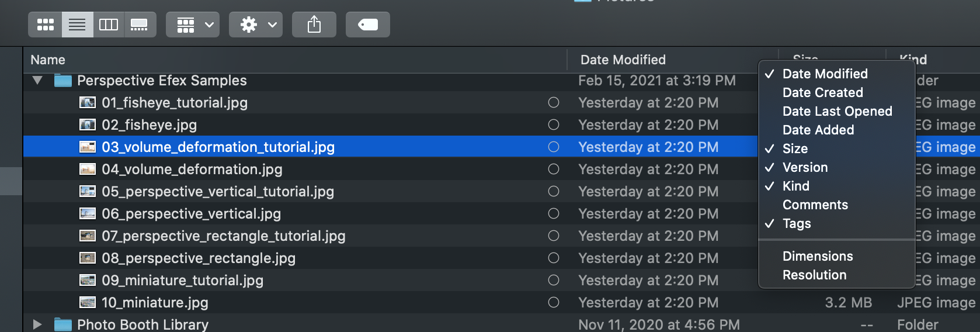Uncheck the Tags column option
Screen dimensions: 980x332
(x=797, y=223)
